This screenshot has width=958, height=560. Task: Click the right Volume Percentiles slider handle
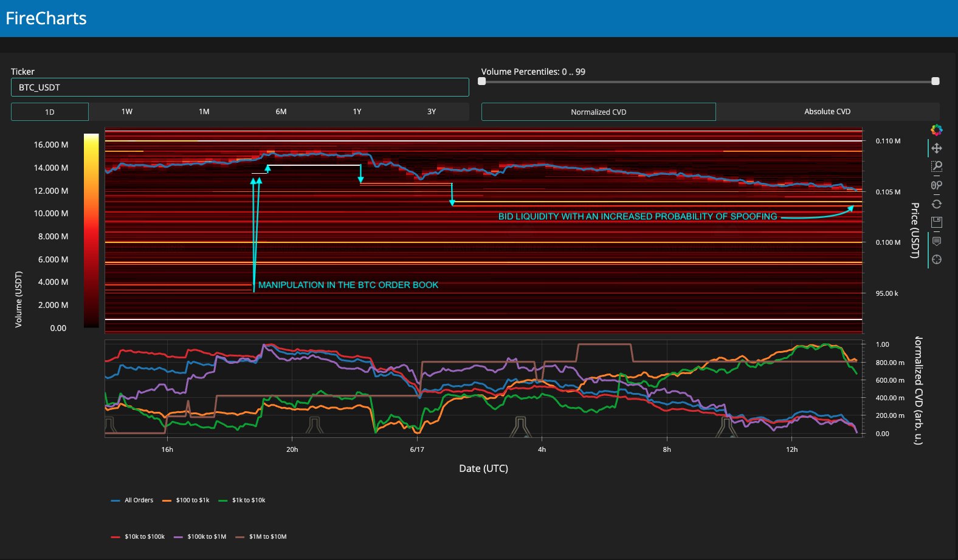coord(936,81)
